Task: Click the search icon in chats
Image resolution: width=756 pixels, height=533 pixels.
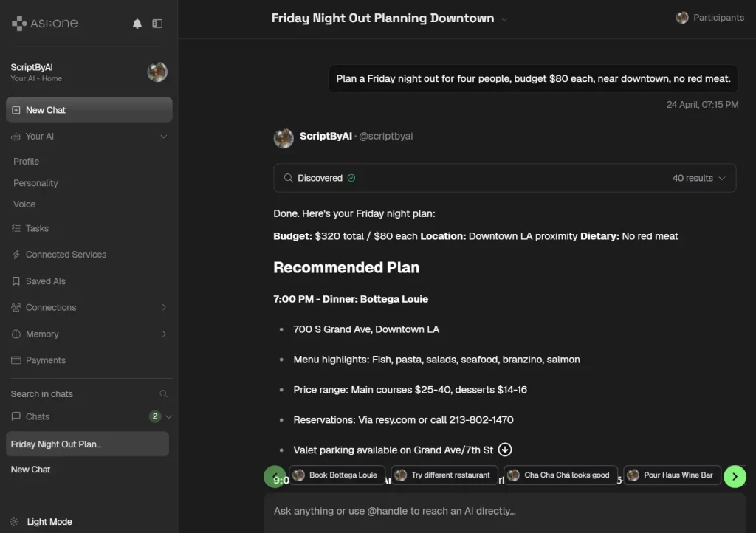Action: [164, 394]
